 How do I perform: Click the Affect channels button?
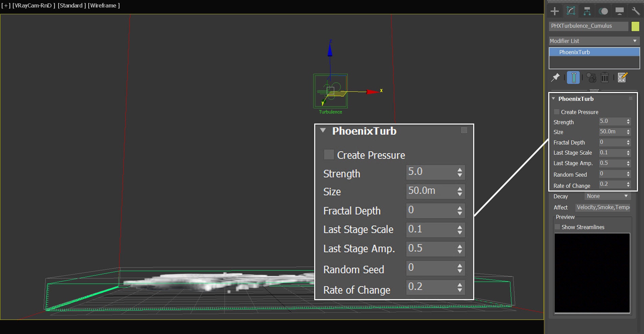603,207
